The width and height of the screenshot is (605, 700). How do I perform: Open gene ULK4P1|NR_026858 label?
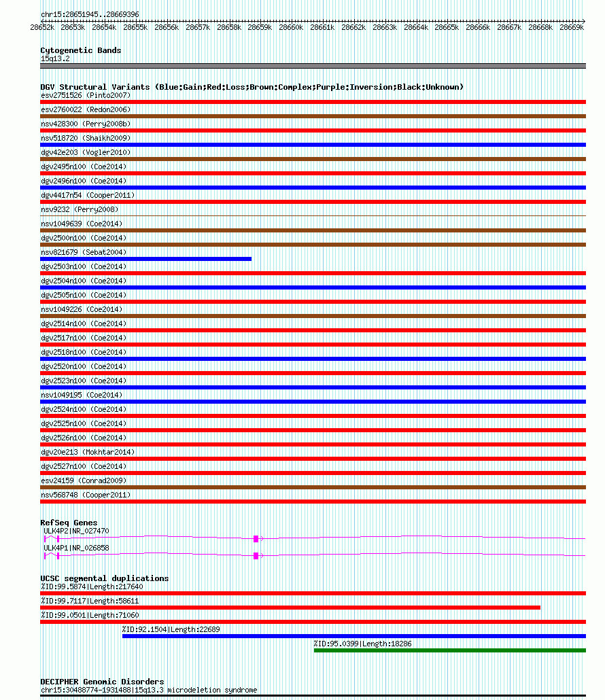76,548
